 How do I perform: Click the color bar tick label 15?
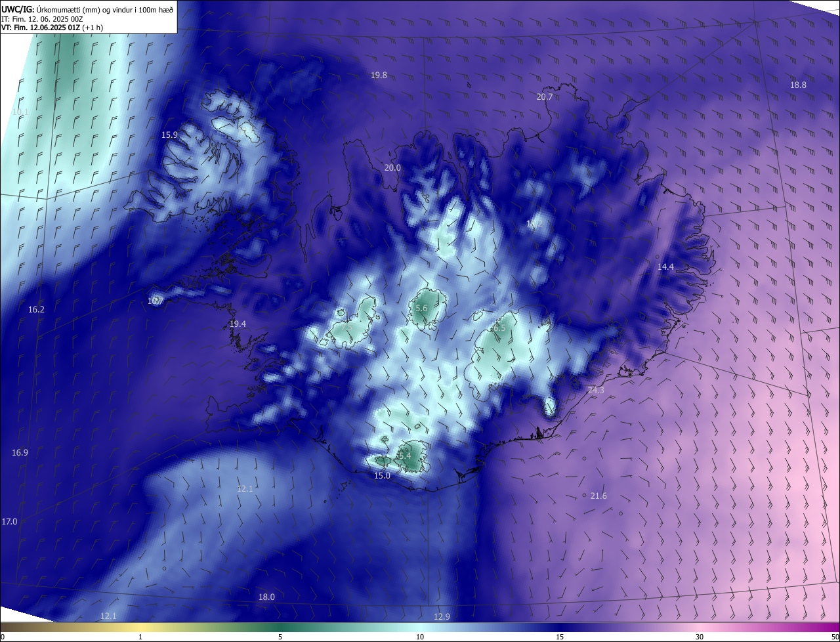pyautogui.click(x=560, y=637)
